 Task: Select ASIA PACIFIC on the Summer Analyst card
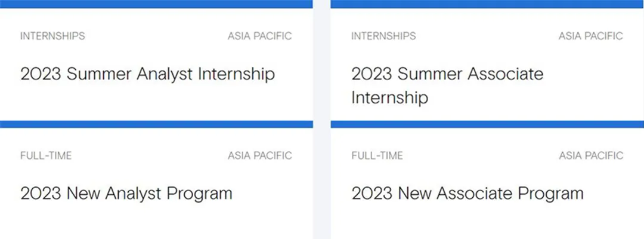[x=259, y=36]
